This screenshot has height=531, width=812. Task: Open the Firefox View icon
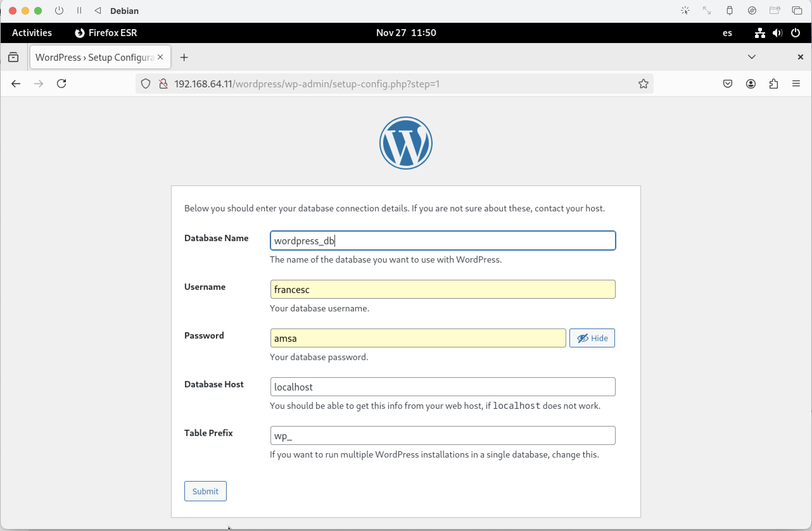point(13,57)
